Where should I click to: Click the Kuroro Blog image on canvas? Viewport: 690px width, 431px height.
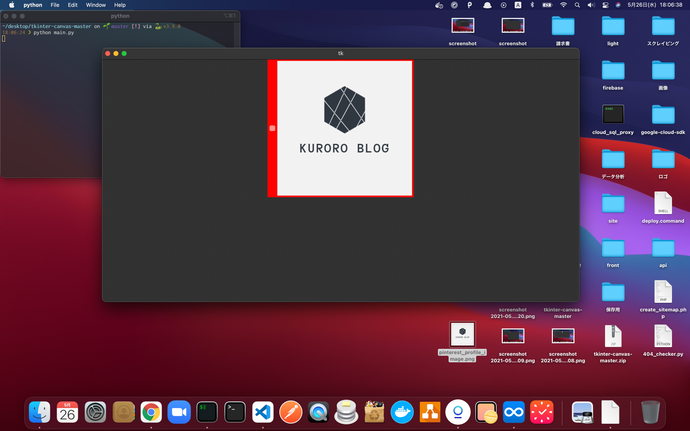(344, 128)
